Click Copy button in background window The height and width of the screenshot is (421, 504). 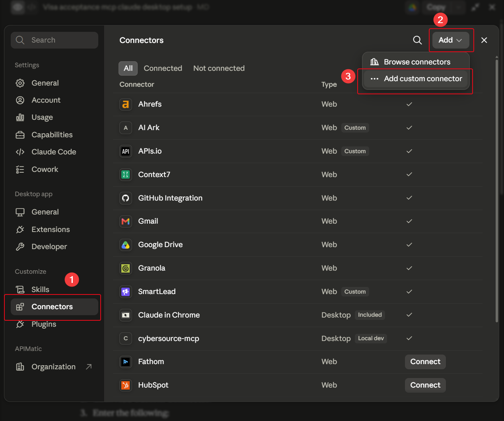(x=436, y=7)
